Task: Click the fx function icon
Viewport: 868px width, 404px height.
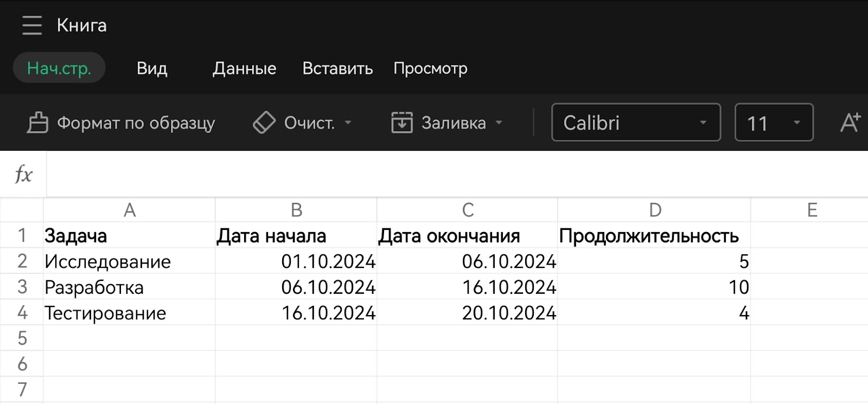Action: (x=23, y=175)
